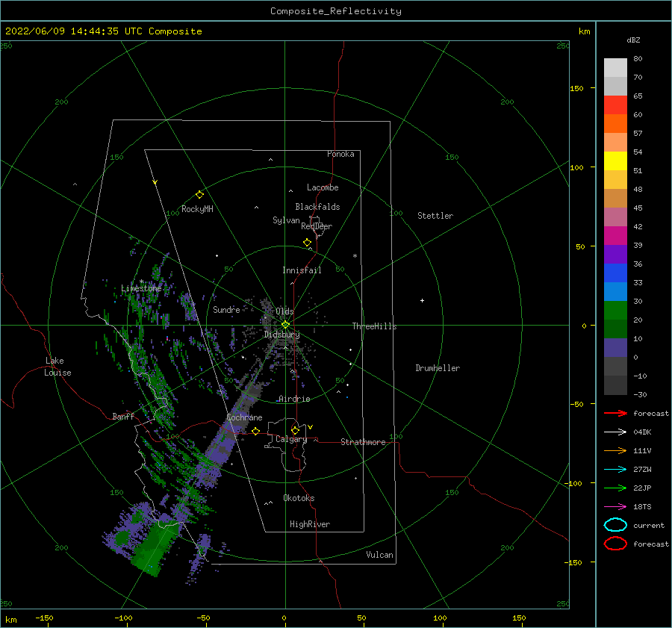Pick the bright green 20-30 dBZ swatch
Image resolution: width=672 pixels, height=628 pixels.
615,311
